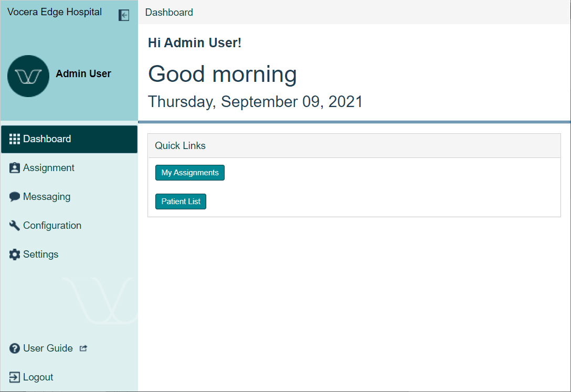571x392 pixels.
Task: Click the Dashboard grid icon
Action: click(15, 139)
